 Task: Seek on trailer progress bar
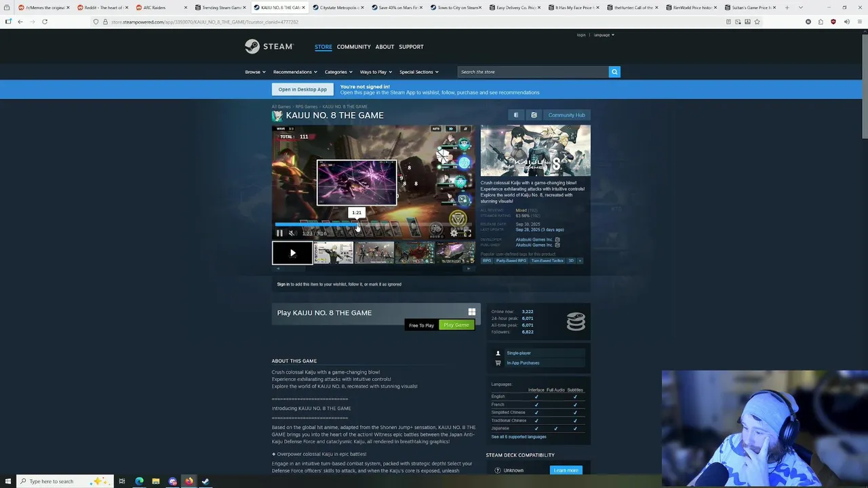(374, 224)
